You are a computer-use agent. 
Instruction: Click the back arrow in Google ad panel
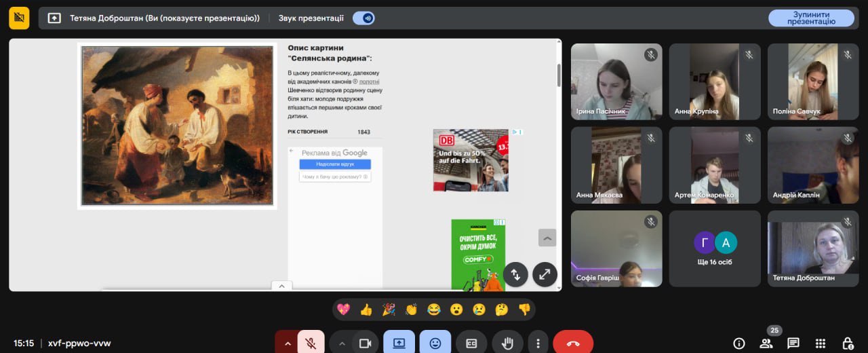[292, 151]
